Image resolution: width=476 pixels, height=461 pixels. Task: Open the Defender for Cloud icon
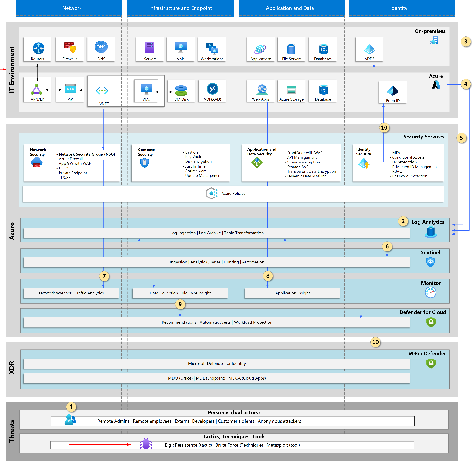click(x=431, y=322)
